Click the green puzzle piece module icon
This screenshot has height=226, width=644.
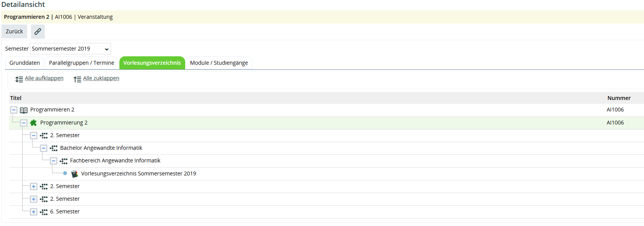(x=34, y=123)
